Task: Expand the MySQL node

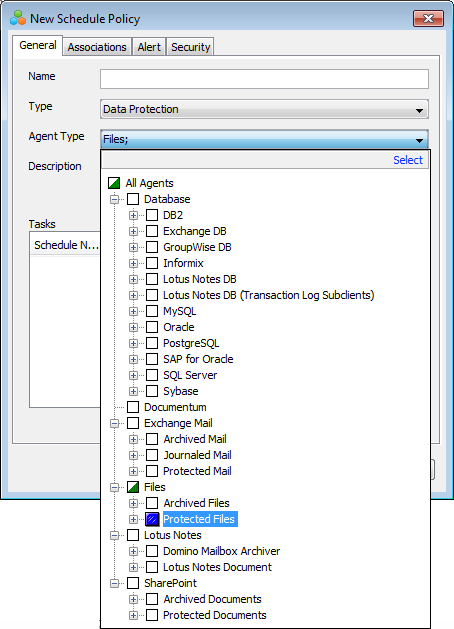Action: pos(133,311)
